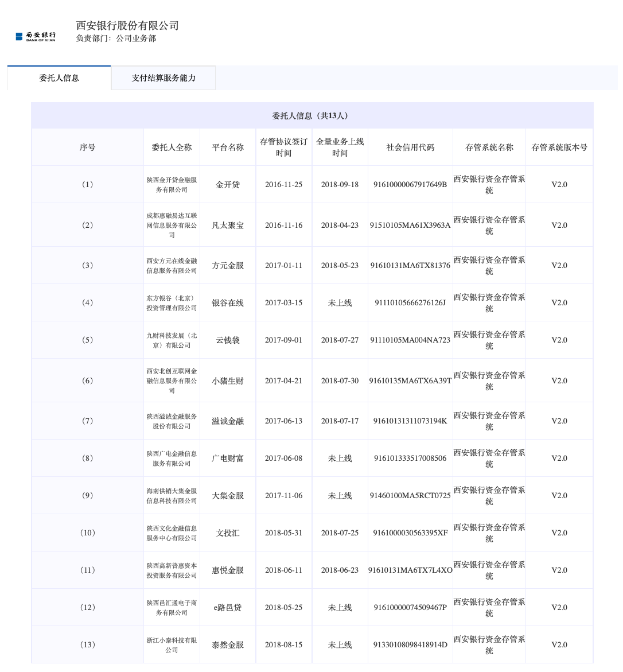This screenshot has width=623, height=672.
Task: Click launch date 2018-07-27
Action: pyautogui.click(x=340, y=340)
